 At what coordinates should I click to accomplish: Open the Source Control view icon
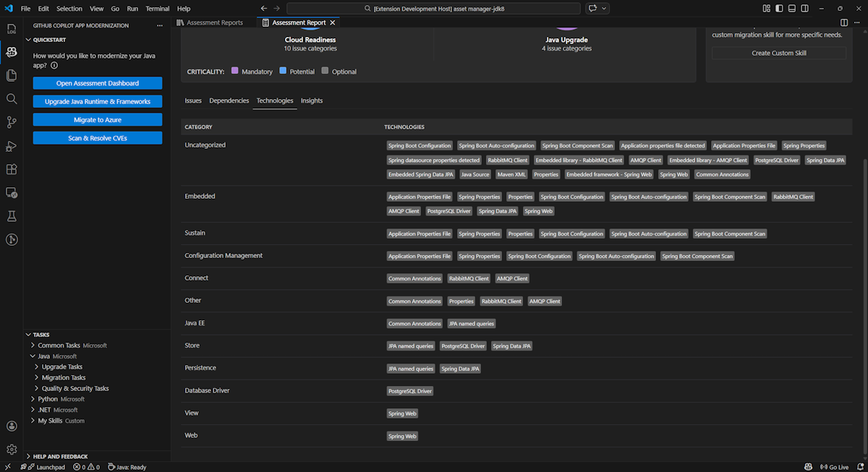[12, 122]
